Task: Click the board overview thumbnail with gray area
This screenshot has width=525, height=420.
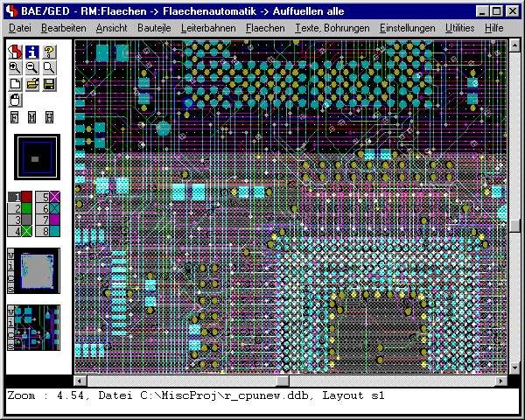Action: coord(37,270)
